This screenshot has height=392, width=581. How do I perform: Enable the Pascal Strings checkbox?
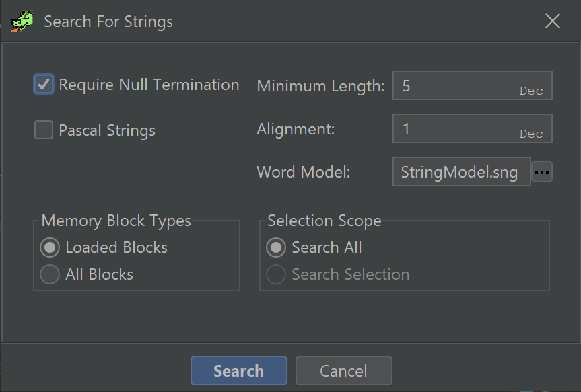coord(44,130)
